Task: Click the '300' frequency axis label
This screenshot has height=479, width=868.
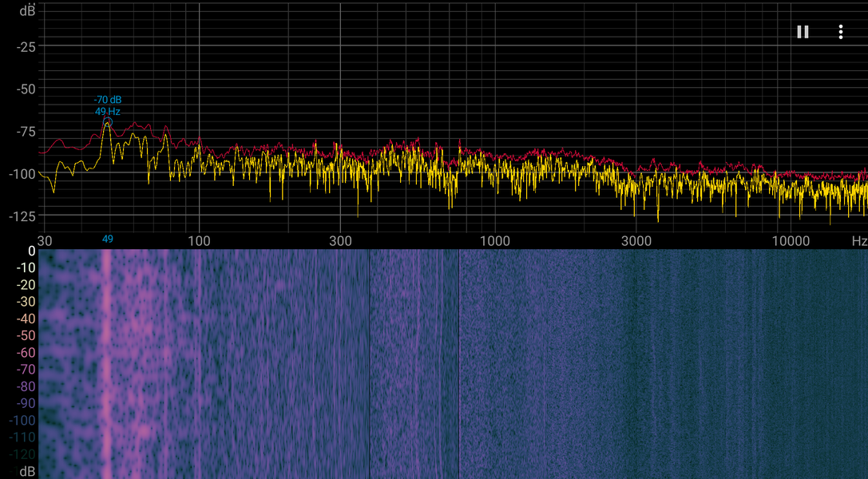Action: point(340,241)
